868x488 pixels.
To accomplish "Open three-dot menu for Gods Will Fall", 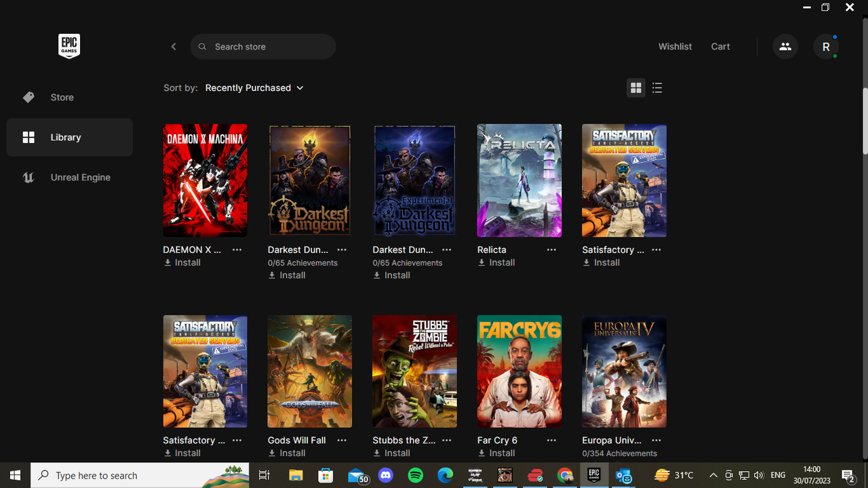I will point(342,440).
